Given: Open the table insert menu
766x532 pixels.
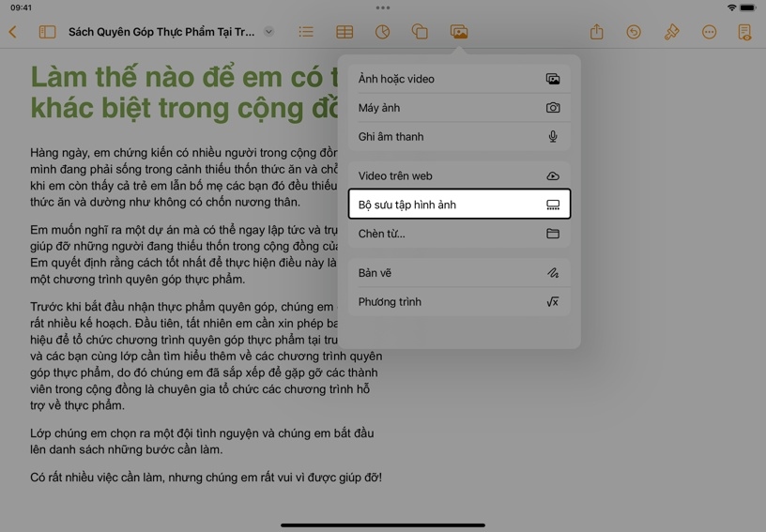Looking at the screenshot, I should coord(345,32).
